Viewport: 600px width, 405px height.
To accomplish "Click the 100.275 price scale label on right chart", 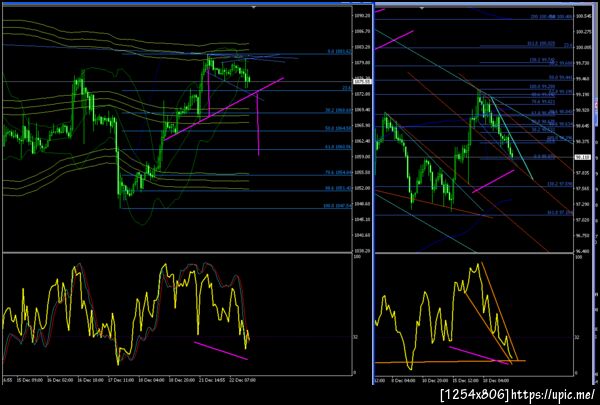I will (583, 32).
